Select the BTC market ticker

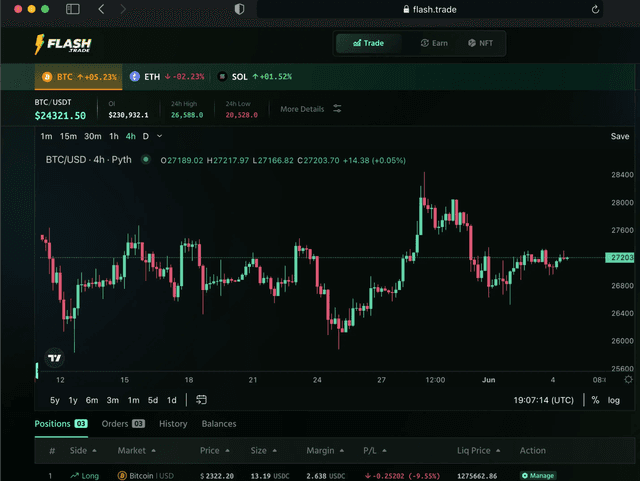coord(78,77)
